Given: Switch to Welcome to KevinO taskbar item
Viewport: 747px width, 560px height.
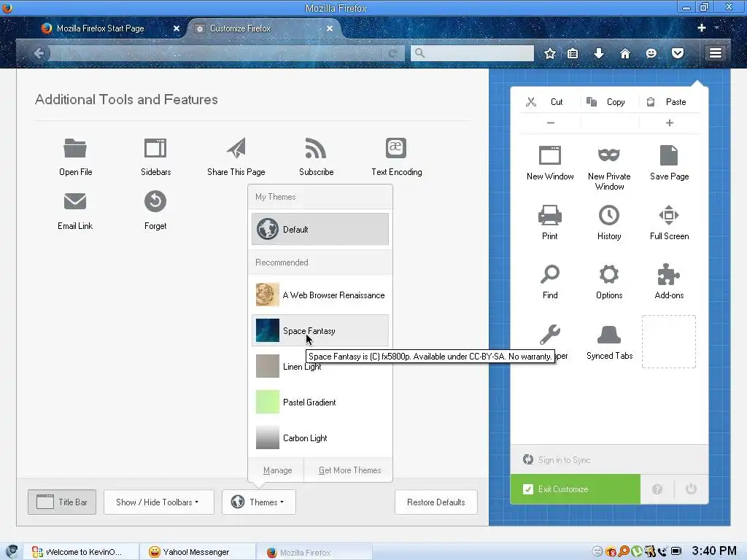Looking at the screenshot, I should 81,552.
